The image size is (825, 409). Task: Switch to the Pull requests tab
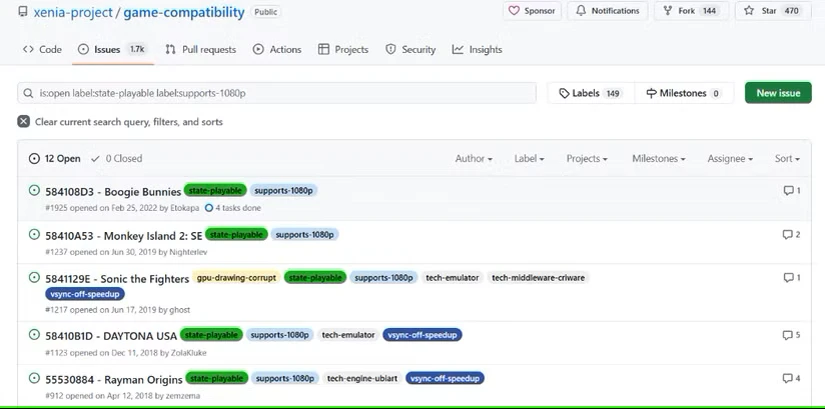pos(200,49)
